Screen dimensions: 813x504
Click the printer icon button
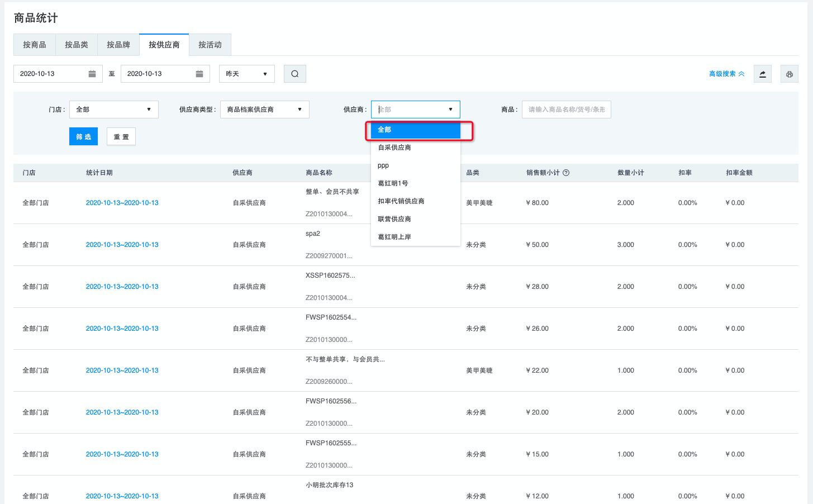789,74
